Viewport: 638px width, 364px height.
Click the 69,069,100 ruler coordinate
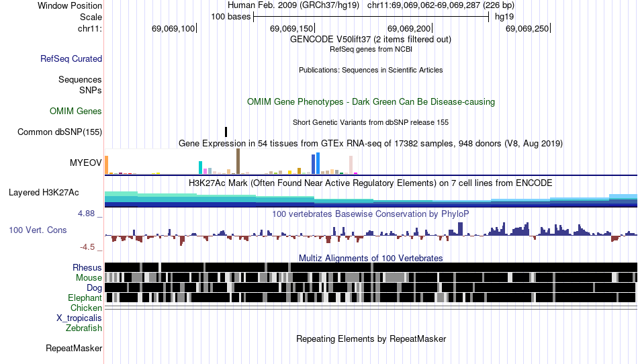click(x=173, y=28)
